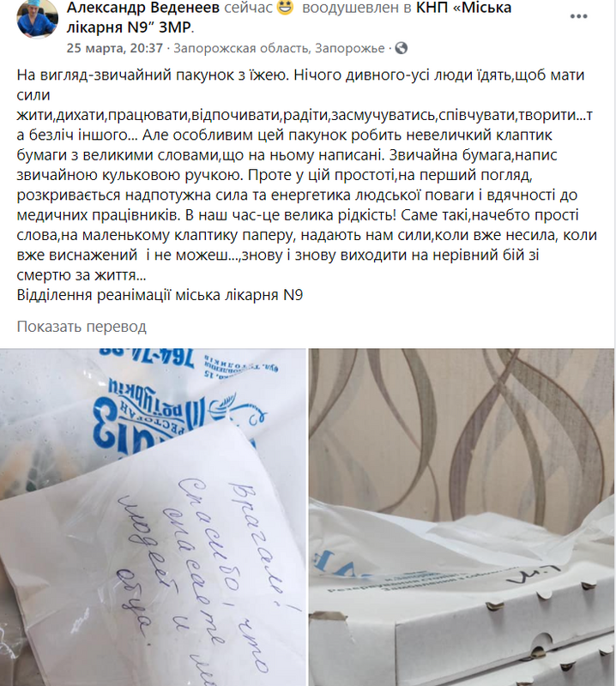
Task: Click the лікарня N9" ЗМР link line
Action: 130,27
